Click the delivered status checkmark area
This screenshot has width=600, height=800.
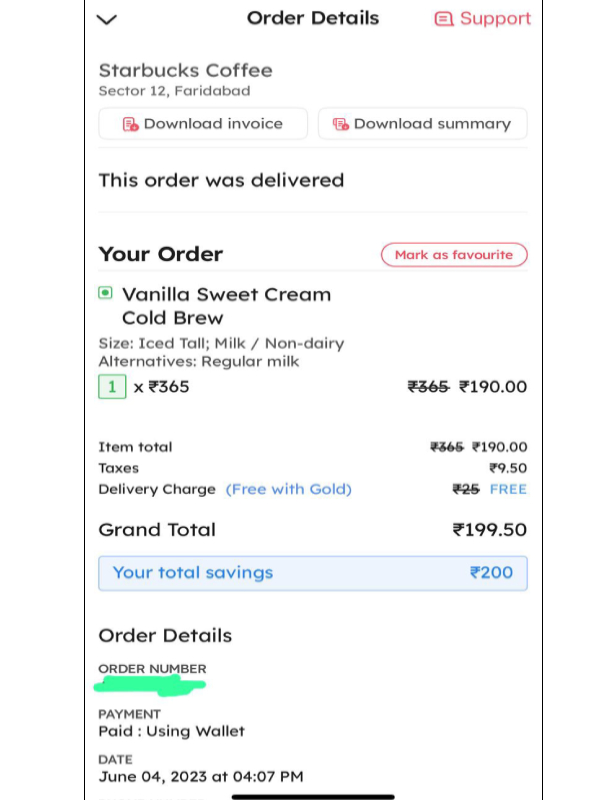point(221,180)
